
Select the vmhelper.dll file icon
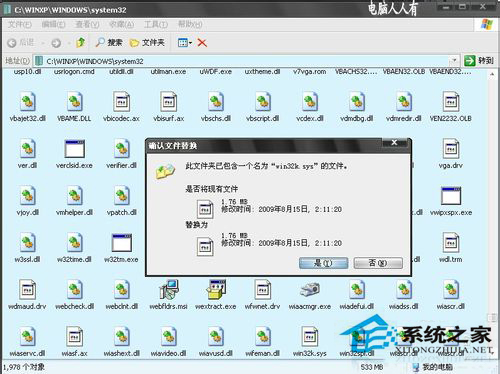click(x=74, y=195)
